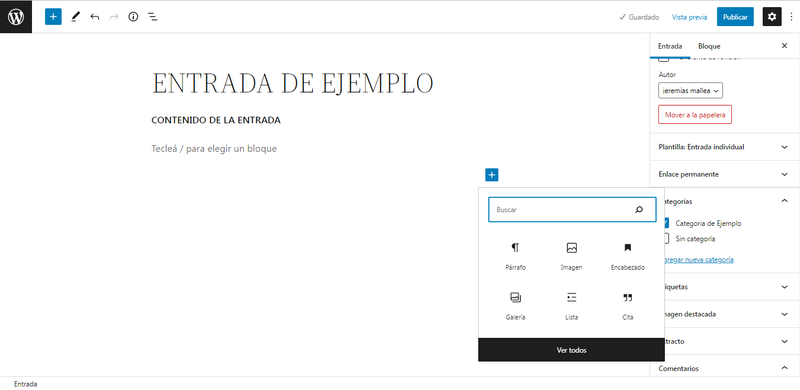The image size is (800, 390).
Task: Click Mover a la papelera button
Action: click(x=695, y=115)
